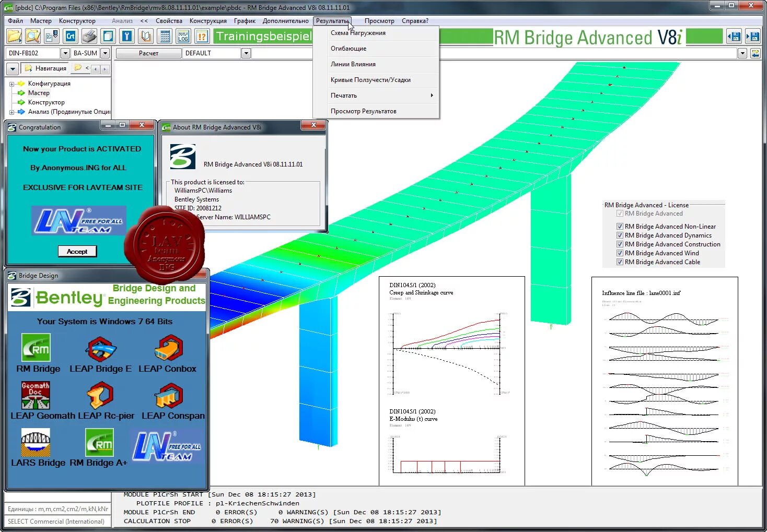
Task: Click Accept in Congratulation dialog
Action: click(77, 251)
